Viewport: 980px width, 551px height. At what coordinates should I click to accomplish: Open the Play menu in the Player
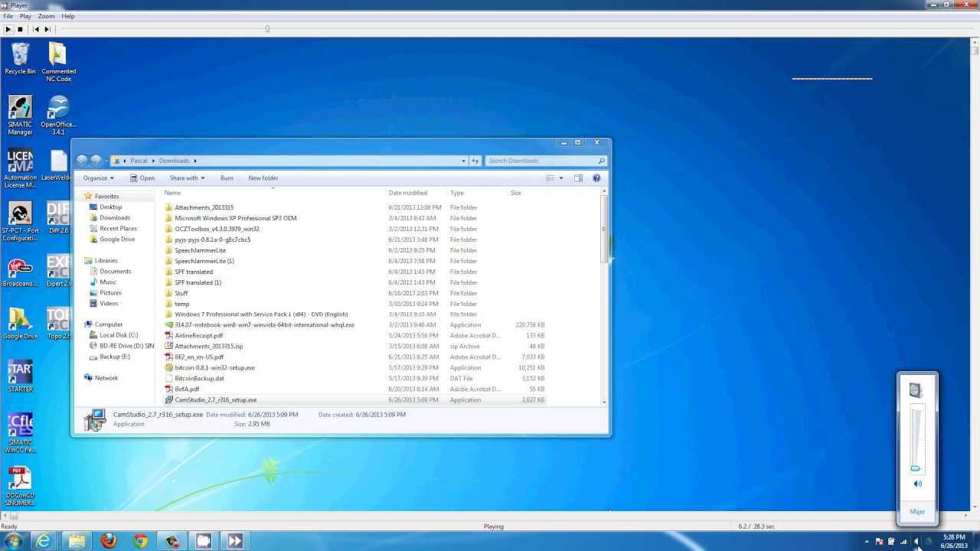[x=24, y=15]
